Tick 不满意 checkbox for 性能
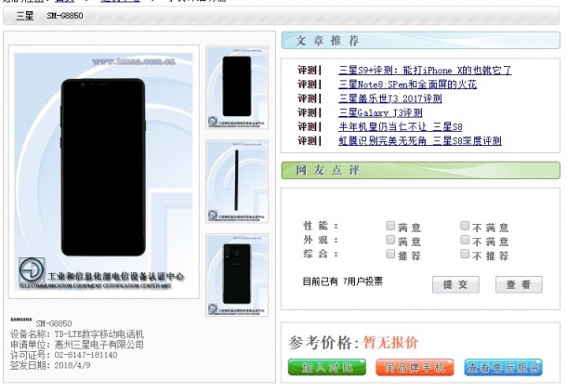567x392 pixels. click(x=465, y=226)
